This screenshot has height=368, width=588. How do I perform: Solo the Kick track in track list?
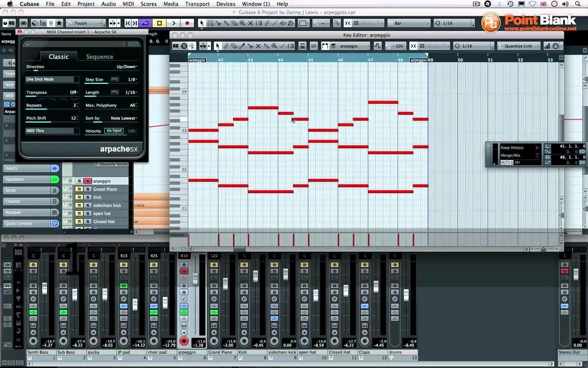[87, 197]
